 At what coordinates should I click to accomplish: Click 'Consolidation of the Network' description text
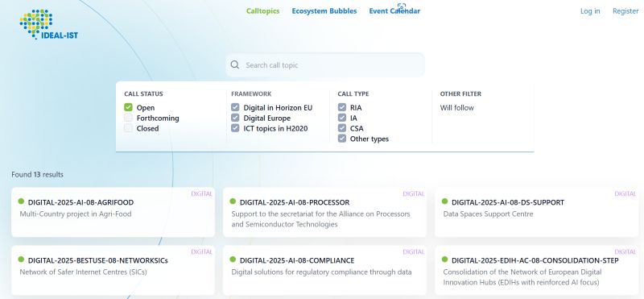pyautogui.click(x=522, y=277)
